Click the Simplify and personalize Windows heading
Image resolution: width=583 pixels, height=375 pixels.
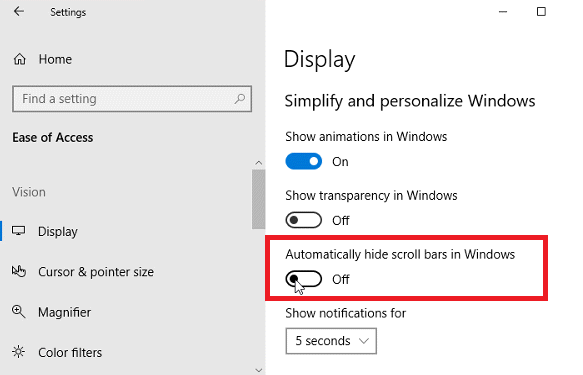(410, 101)
